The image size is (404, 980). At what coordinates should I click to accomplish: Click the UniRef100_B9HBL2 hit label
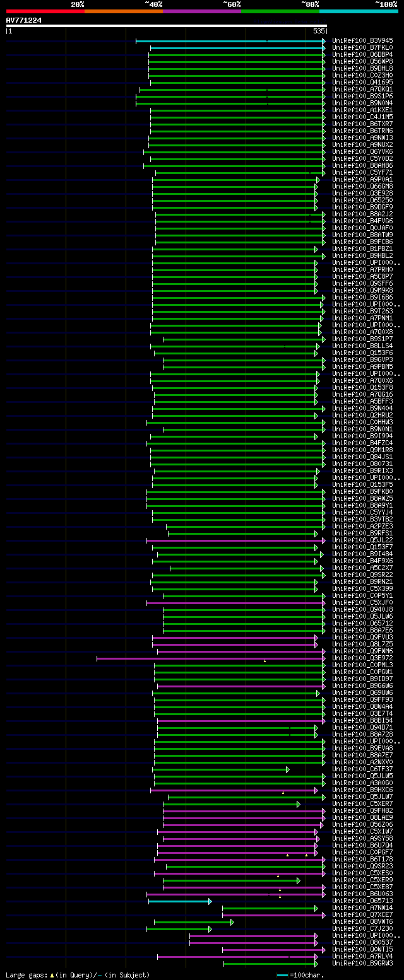pos(362,255)
